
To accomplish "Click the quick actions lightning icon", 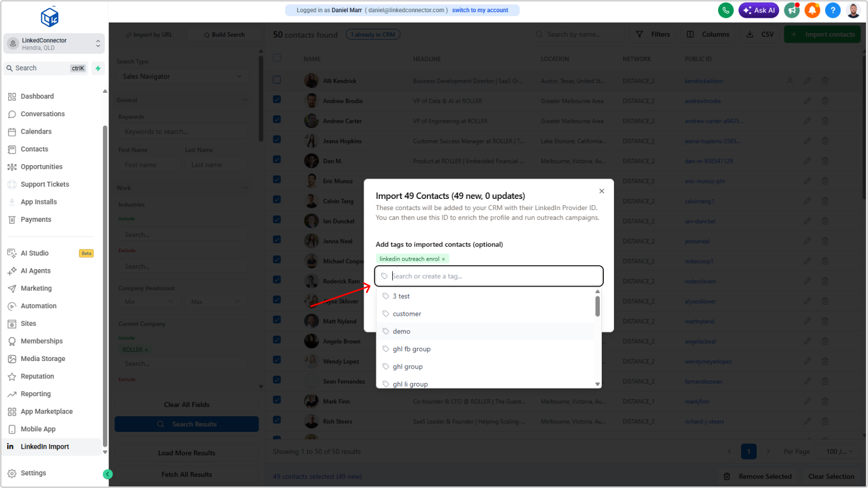I will (x=98, y=68).
